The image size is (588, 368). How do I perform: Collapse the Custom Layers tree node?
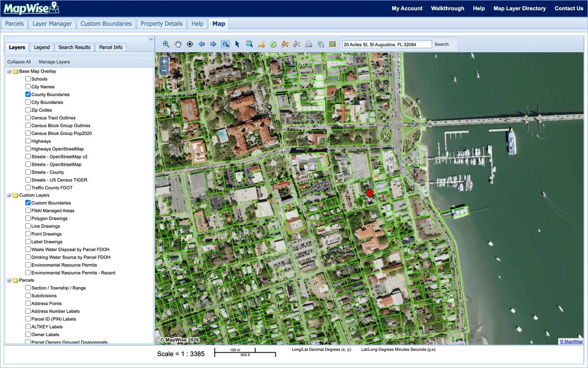coord(9,195)
